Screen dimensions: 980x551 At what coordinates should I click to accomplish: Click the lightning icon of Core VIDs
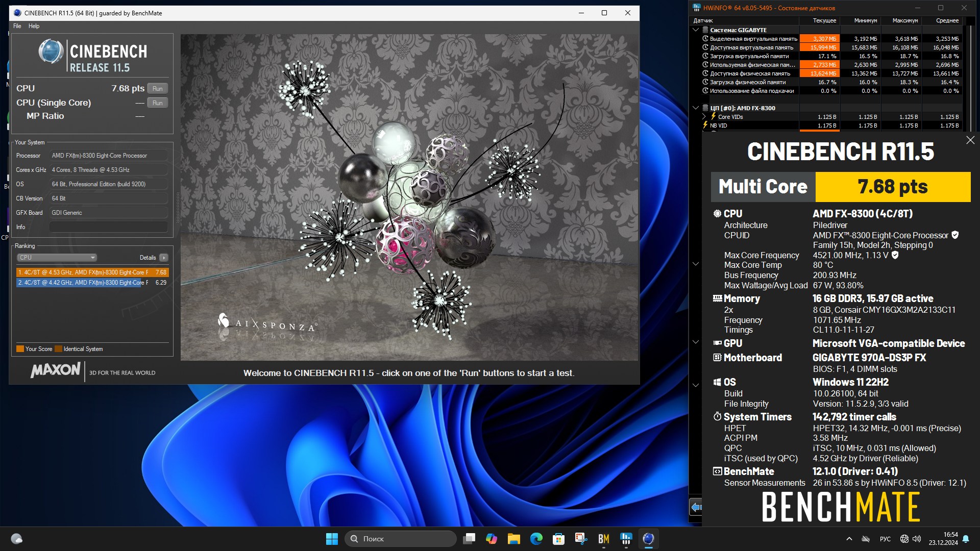(714, 116)
